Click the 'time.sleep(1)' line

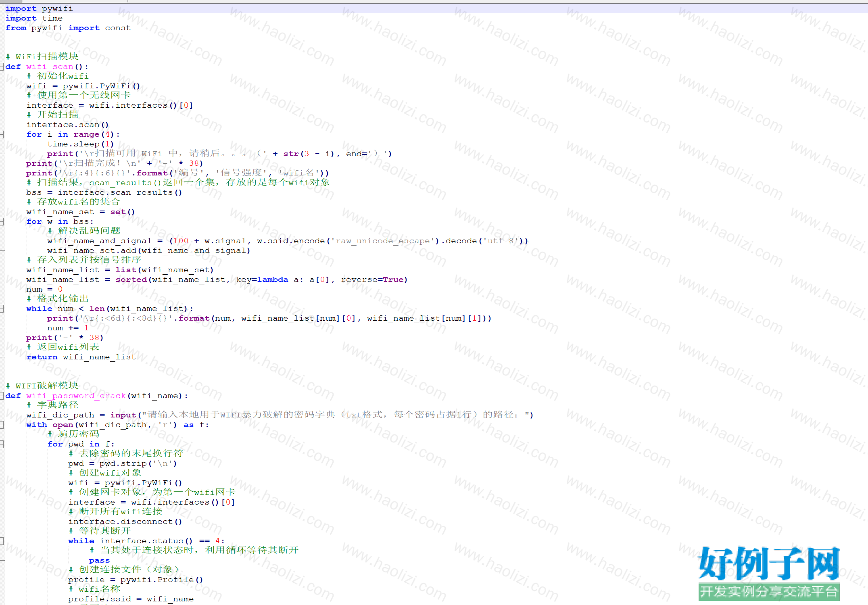point(81,144)
